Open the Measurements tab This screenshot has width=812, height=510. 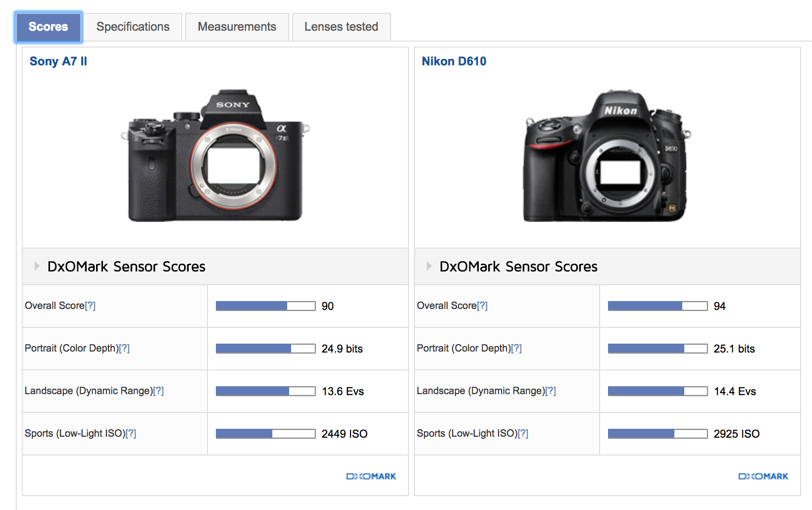point(237,27)
